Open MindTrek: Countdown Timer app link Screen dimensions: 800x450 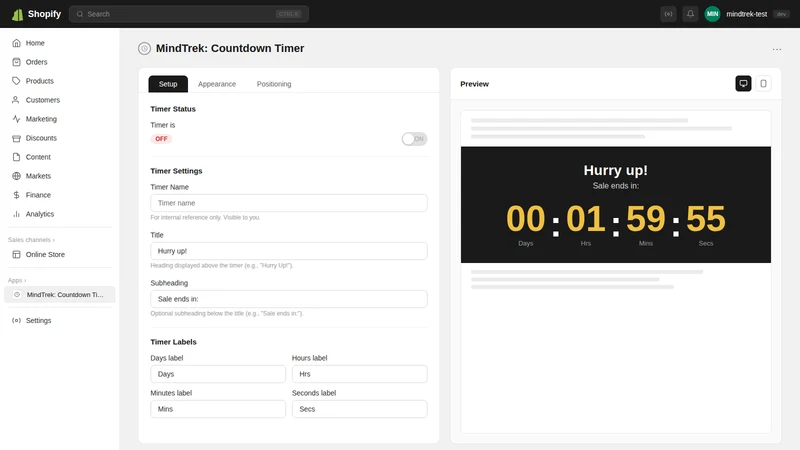click(x=60, y=294)
